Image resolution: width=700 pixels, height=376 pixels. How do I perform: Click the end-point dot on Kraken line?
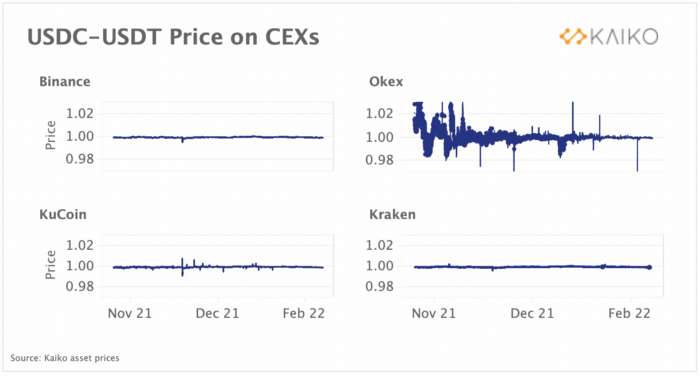pyautogui.click(x=650, y=267)
